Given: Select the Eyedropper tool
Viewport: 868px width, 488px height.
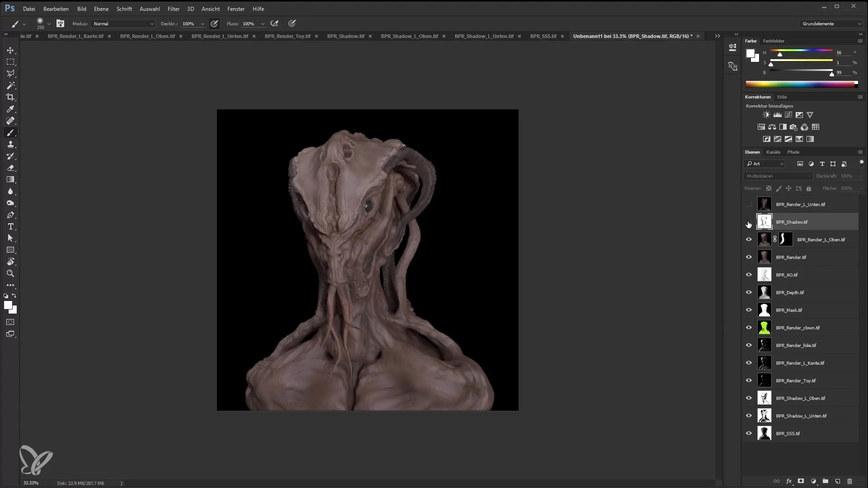Looking at the screenshot, I should pyautogui.click(x=10, y=109).
